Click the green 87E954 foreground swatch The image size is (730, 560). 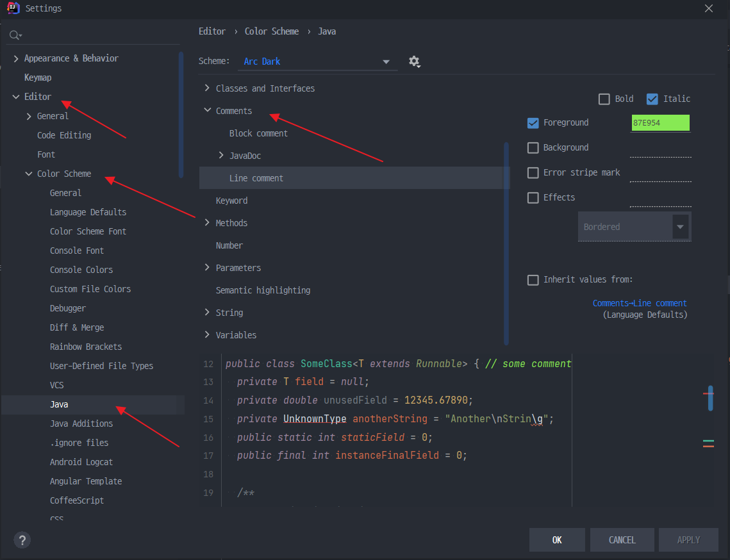660,123
